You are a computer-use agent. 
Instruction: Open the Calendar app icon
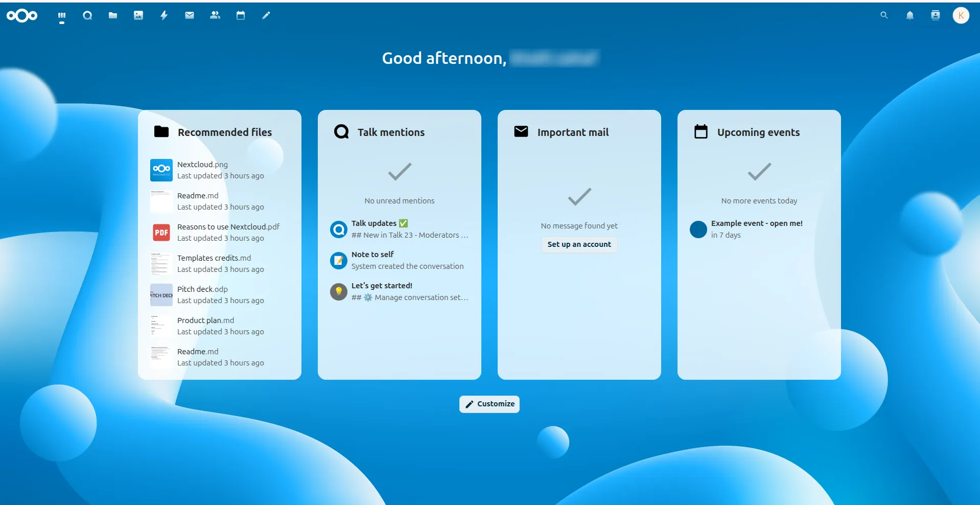[x=241, y=16]
